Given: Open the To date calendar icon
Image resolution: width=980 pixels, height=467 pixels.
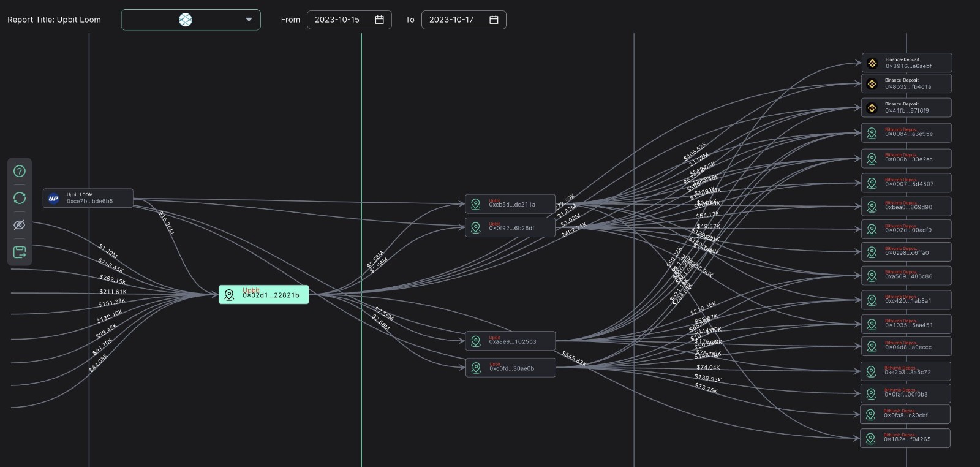Looking at the screenshot, I should coord(494,20).
